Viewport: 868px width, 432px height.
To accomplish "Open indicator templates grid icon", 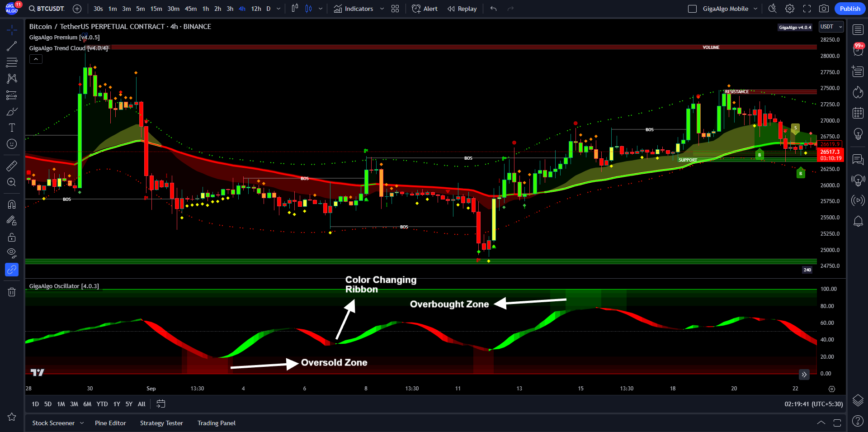I will tap(395, 9).
